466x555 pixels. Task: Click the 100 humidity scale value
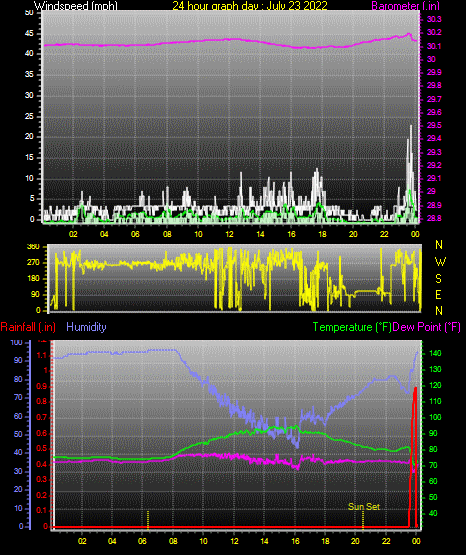click(x=16, y=343)
